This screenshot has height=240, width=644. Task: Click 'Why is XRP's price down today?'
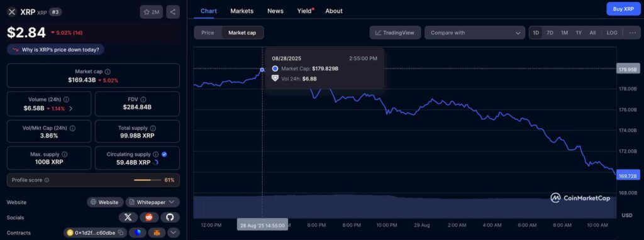(x=55, y=50)
